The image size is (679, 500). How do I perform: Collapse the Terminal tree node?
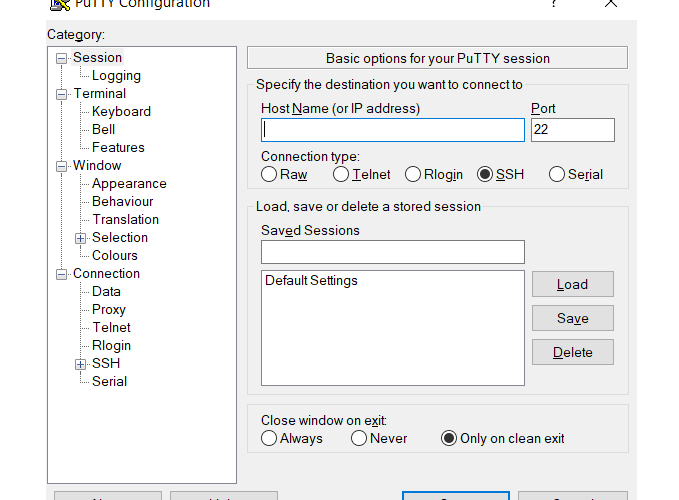tap(61, 94)
